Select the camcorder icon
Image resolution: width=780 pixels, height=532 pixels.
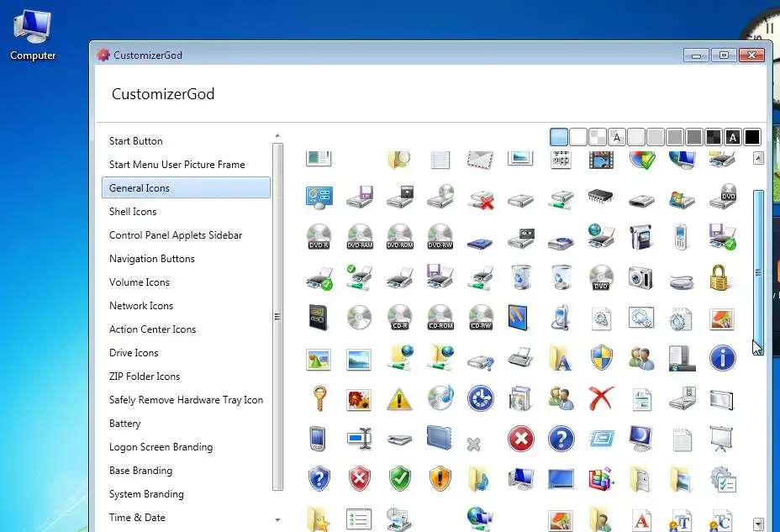coord(640,237)
